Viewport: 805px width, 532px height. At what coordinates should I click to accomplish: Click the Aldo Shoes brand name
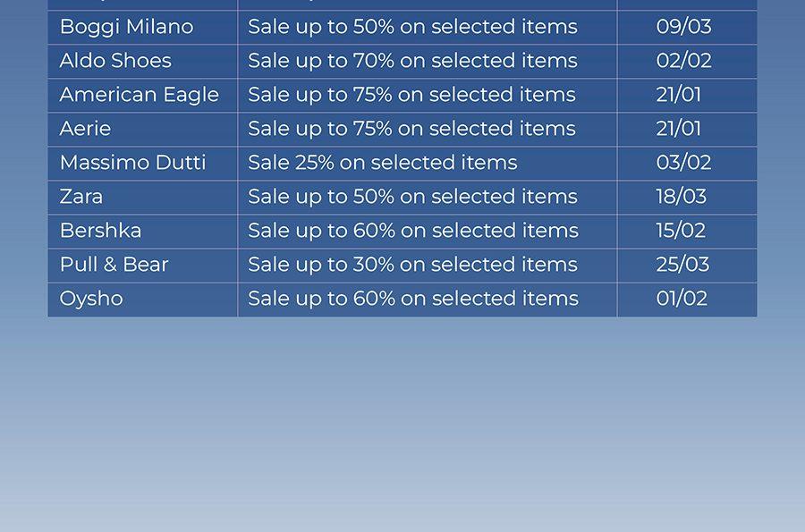pos(115,61)
